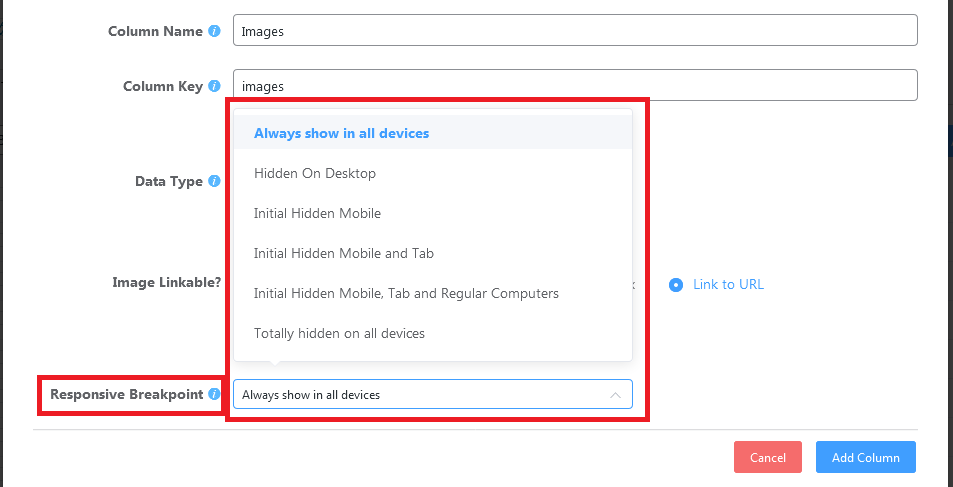Image resolution: width=953 pixels, height=487 pixels.
Task: Click into the Column Key text field
Action: (575, 86)
